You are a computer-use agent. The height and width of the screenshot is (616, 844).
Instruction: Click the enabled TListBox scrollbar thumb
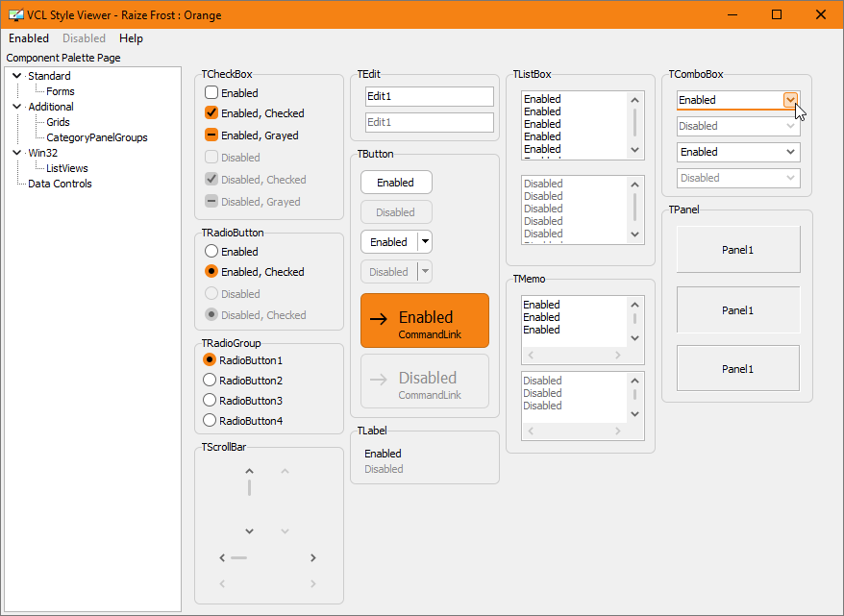coord(634,123)
